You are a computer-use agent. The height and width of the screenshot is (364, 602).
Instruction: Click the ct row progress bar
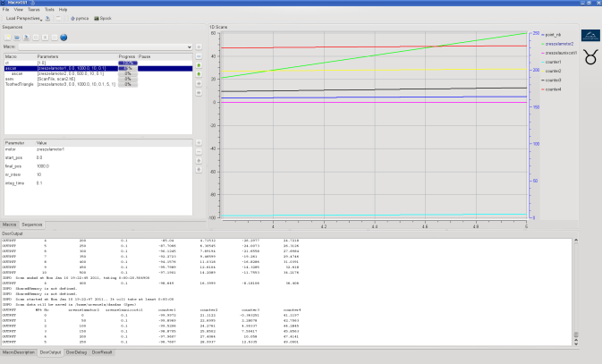(128, 63)
